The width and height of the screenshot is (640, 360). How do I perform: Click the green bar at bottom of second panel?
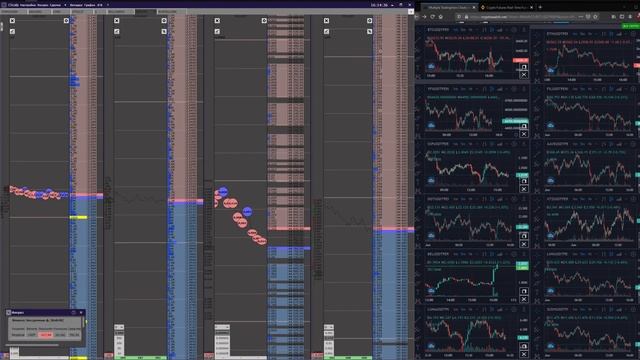[140, 358]
